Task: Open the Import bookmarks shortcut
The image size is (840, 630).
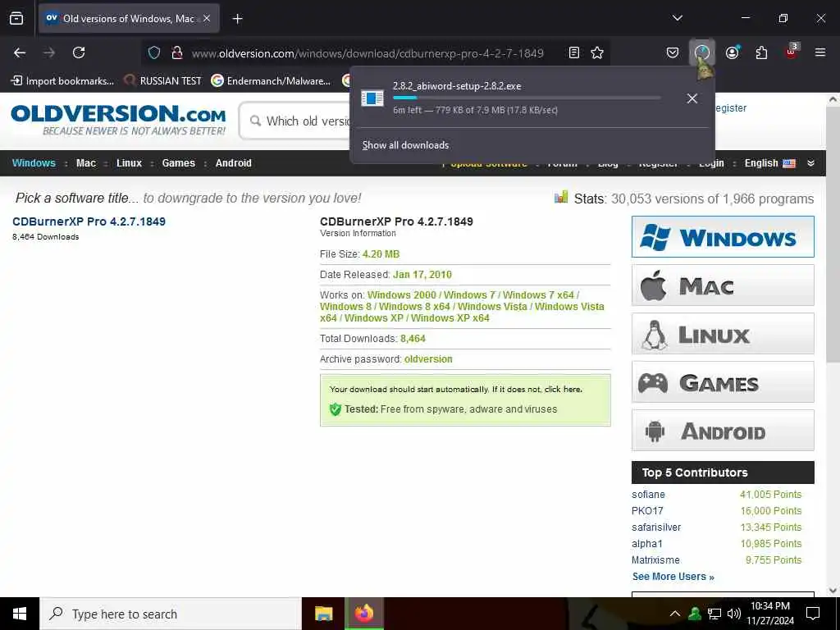Action: click(x=62, y=81)
